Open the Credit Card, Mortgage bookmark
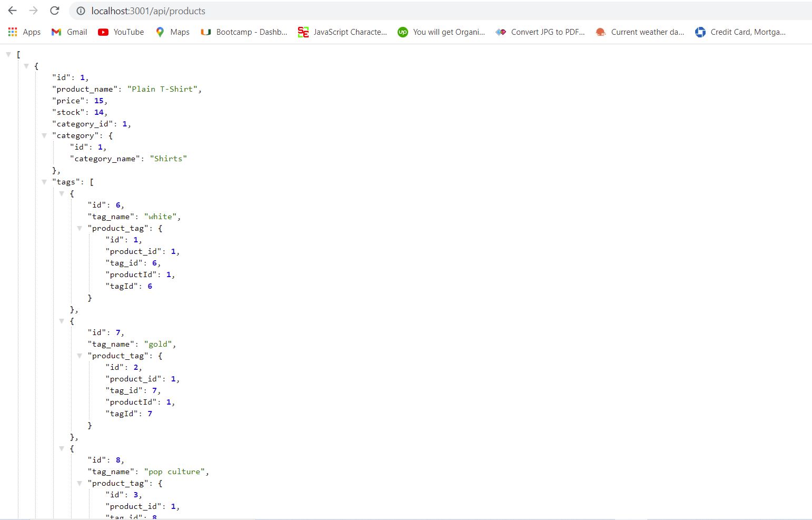 (740, 32)
